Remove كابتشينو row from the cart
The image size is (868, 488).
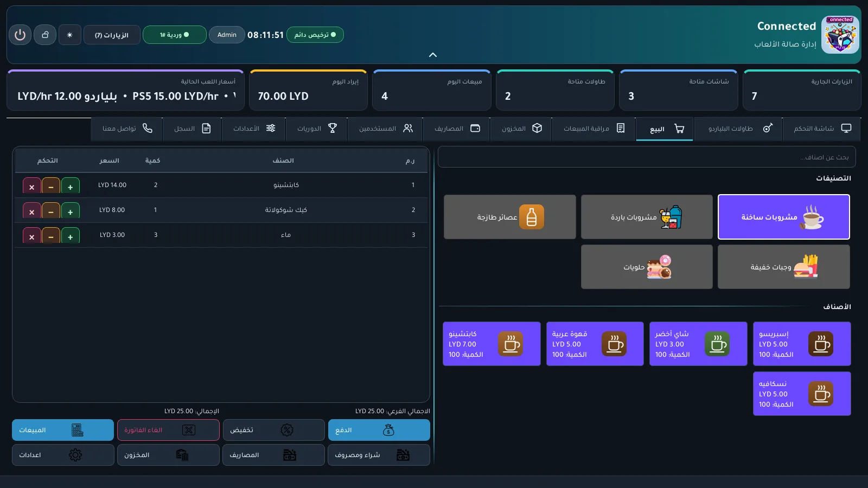point(32,186)
